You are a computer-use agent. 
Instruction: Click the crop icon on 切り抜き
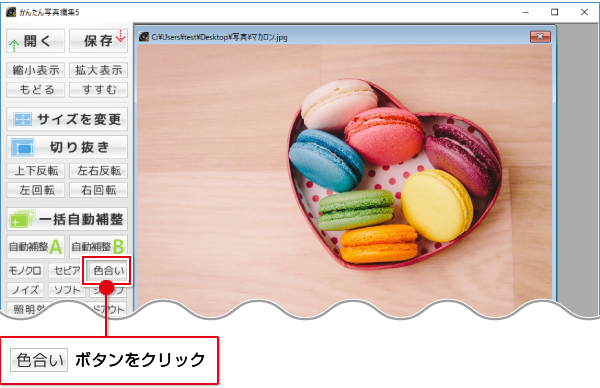(x=23, y=147)
